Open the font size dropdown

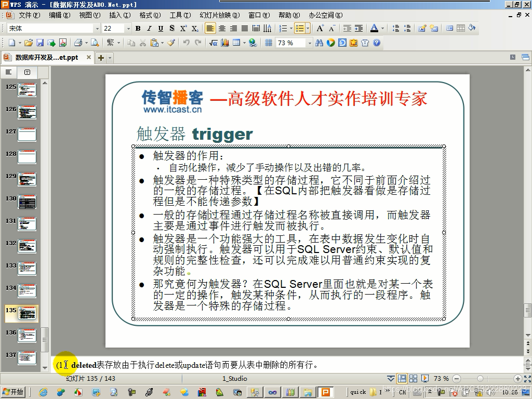(x=128, y=29)
